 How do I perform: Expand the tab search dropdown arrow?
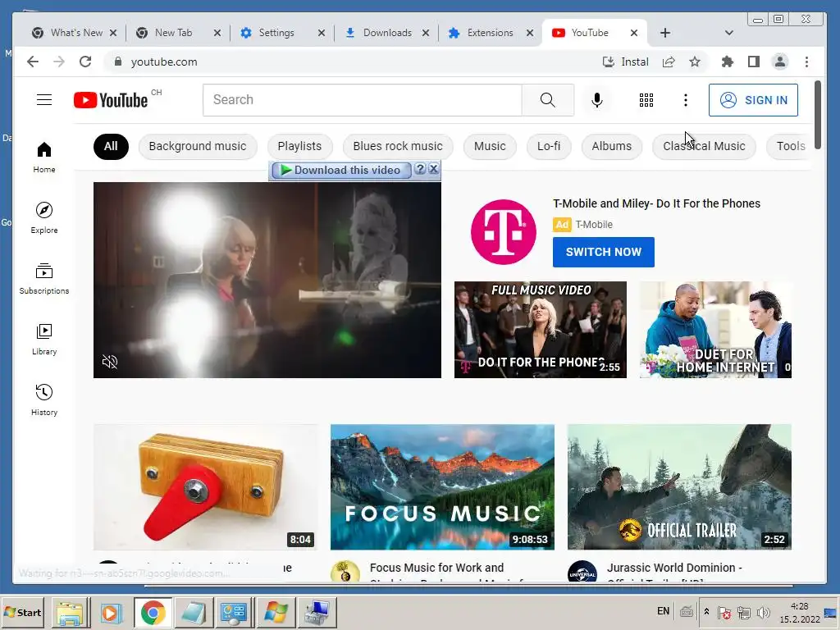coord(728,33)
